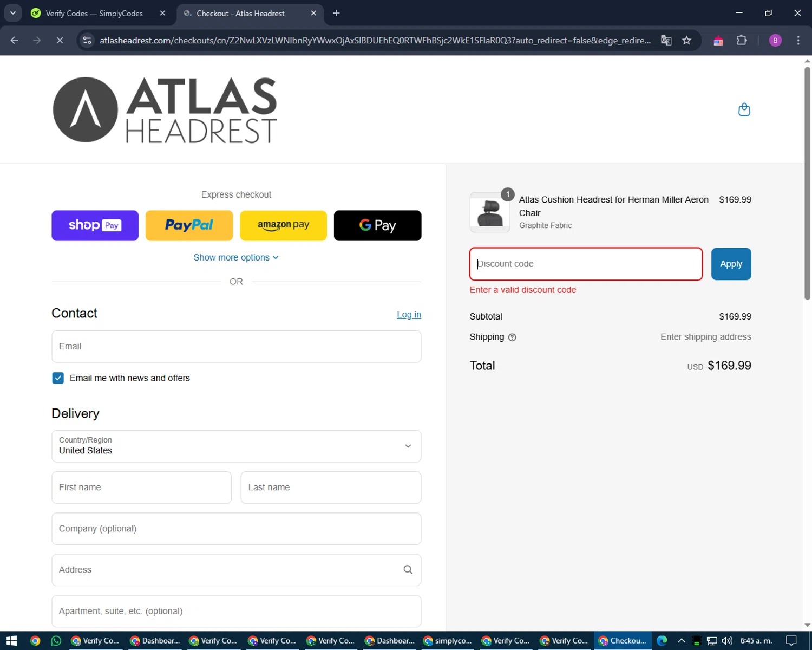The height and width of the screenshot is (650, 812).
Task: Click the First name field
Action: click(x=142, y=487)
